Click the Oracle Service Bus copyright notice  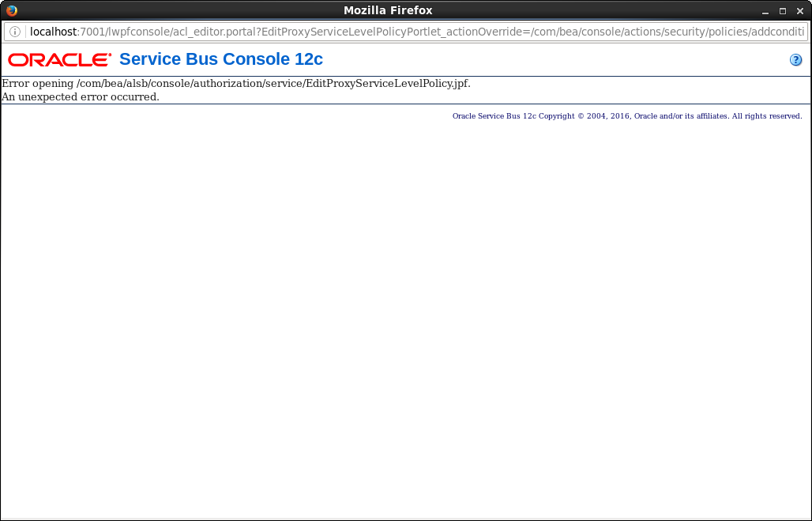pos(626,116)
